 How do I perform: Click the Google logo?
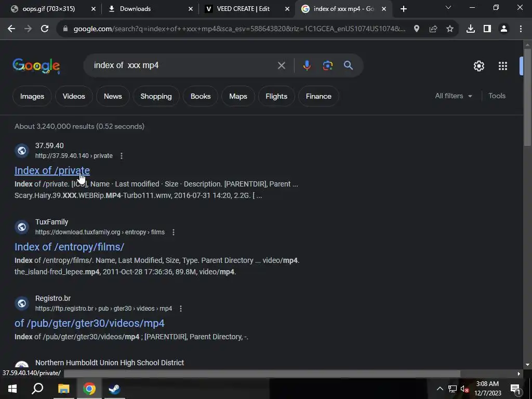36,66
